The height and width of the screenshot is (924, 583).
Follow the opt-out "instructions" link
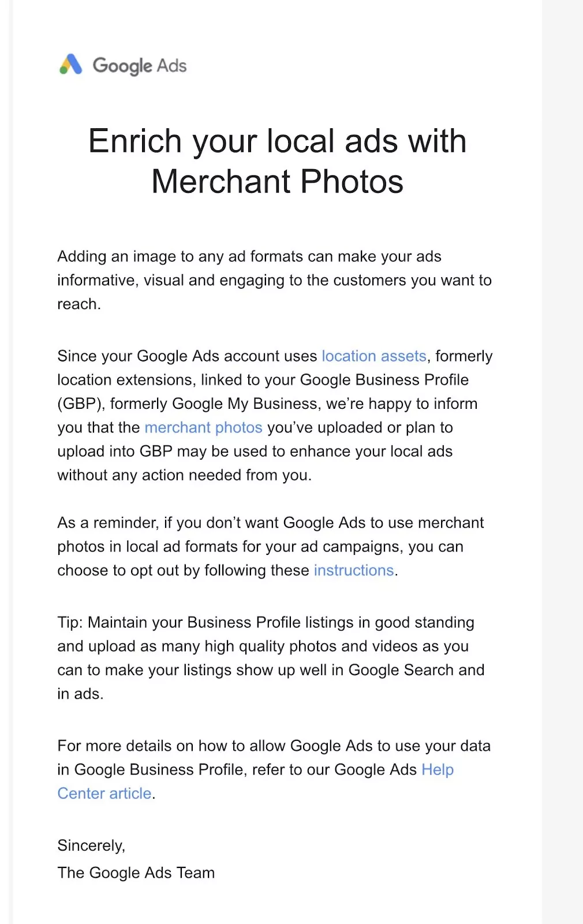354,570
